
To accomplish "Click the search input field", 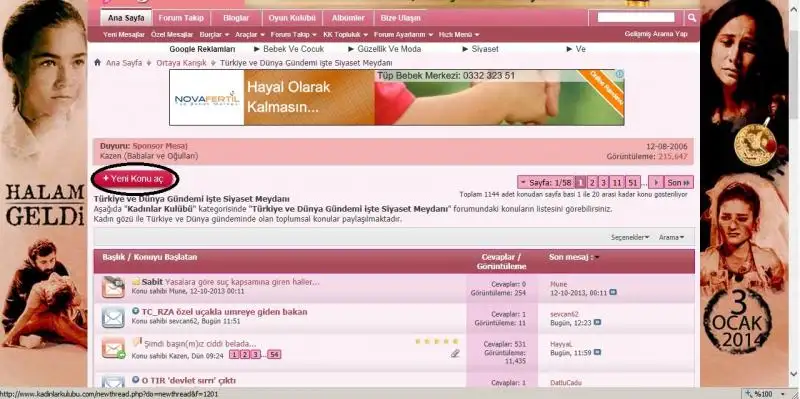I will pos(636,17).
